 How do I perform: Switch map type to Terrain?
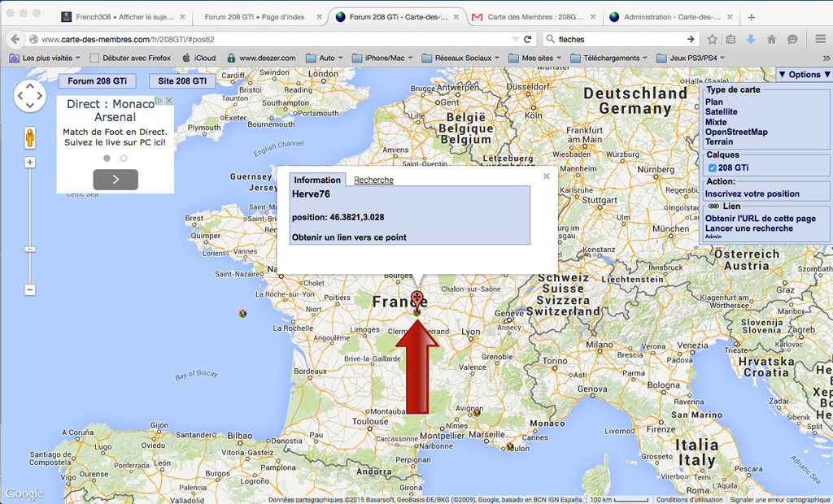click(719, 141)
